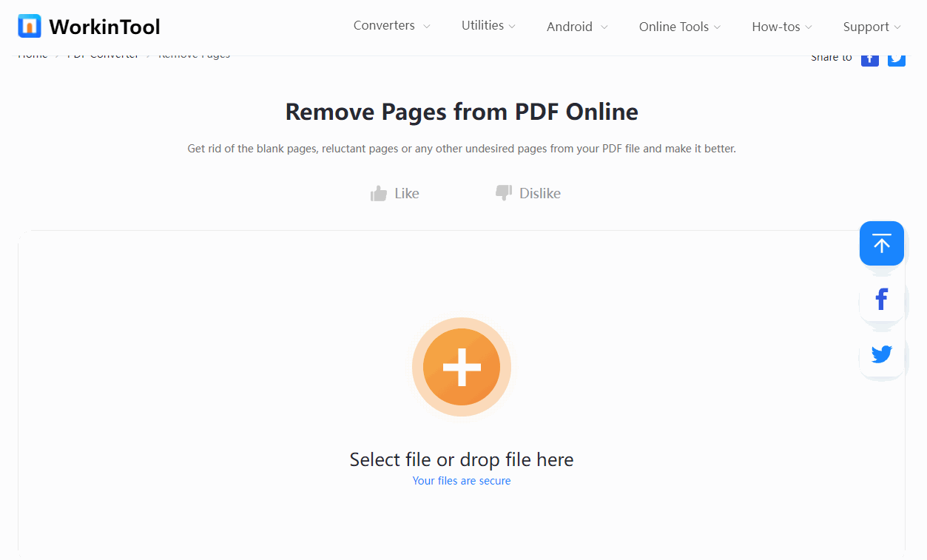Open PDF Converter from the breadcrumb

[x=103, y=53]
